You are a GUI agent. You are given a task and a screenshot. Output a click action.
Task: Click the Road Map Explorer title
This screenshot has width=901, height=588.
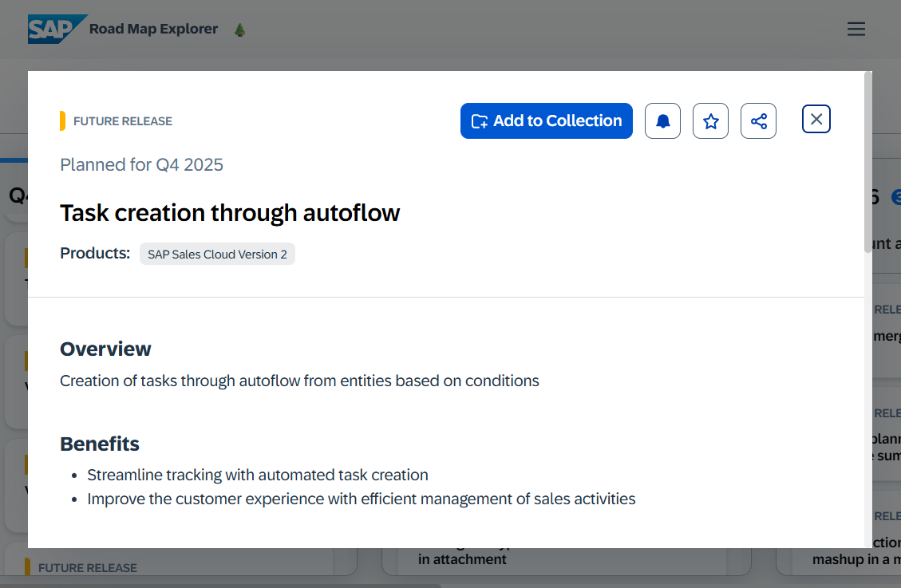pyautogui.click(x=153, y=30)
